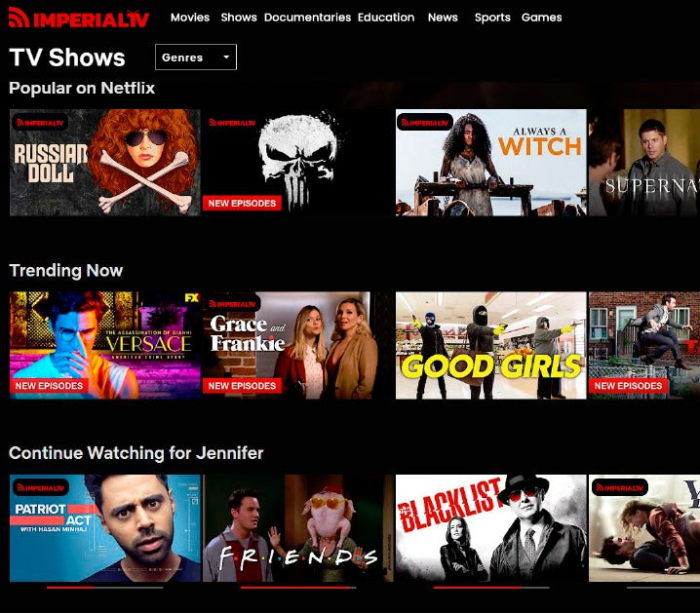Screen dimensions: 700x613
Task: Open Assassination of Gianni Versace thumbnail
Action: click(105, 345)
